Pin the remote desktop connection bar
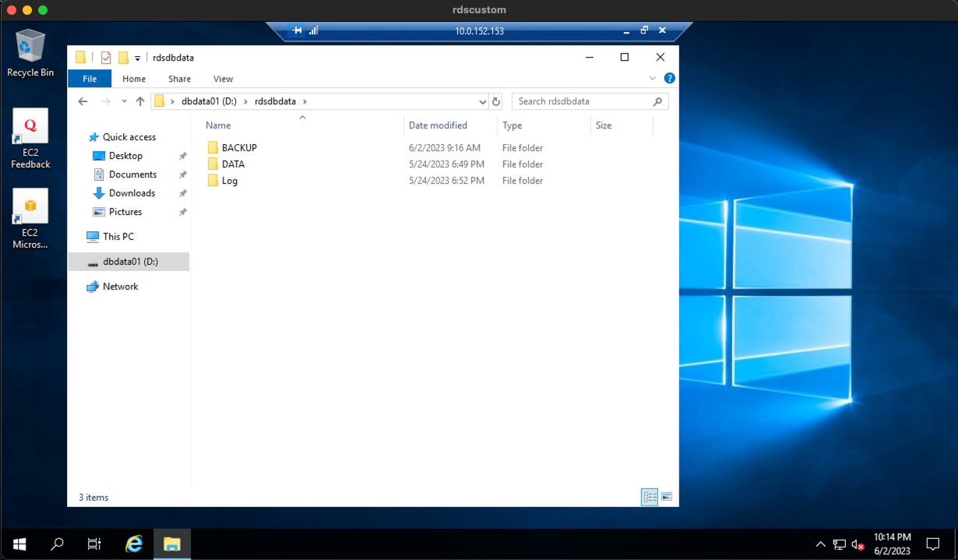 [x=297, y=31]
